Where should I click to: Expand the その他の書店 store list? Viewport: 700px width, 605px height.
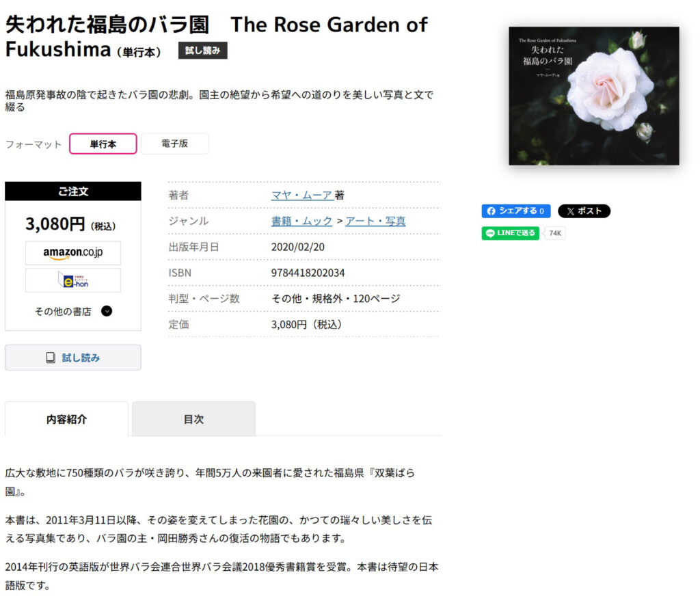73,311
